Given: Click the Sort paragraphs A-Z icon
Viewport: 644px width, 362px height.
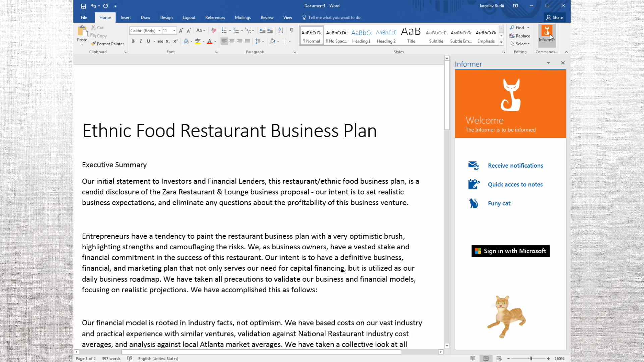Looking at the screenshot, I should (281, 31).
